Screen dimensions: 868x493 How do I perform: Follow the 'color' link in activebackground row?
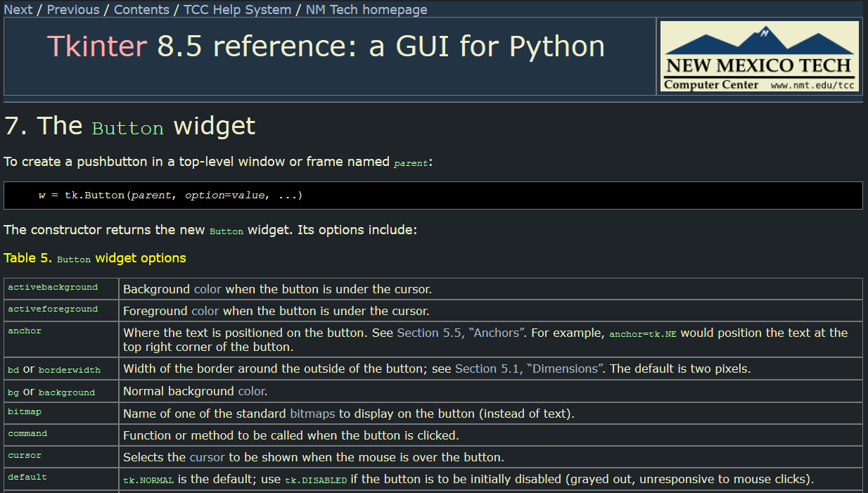(208, 289)
